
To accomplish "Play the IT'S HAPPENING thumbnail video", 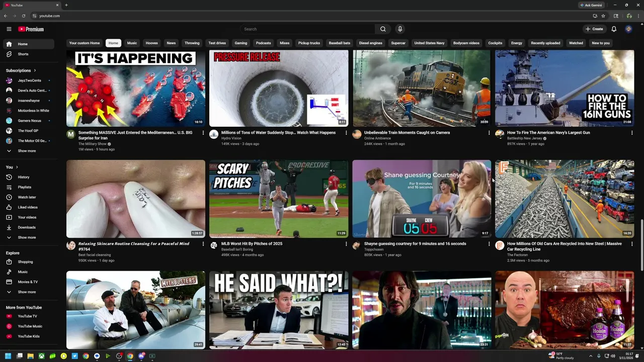I will tap(136, 88).
